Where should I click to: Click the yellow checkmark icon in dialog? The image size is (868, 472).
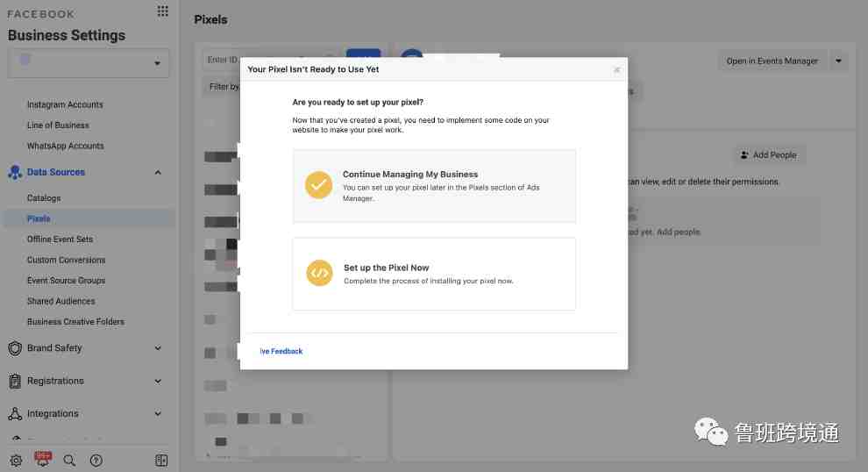(319, 185)
